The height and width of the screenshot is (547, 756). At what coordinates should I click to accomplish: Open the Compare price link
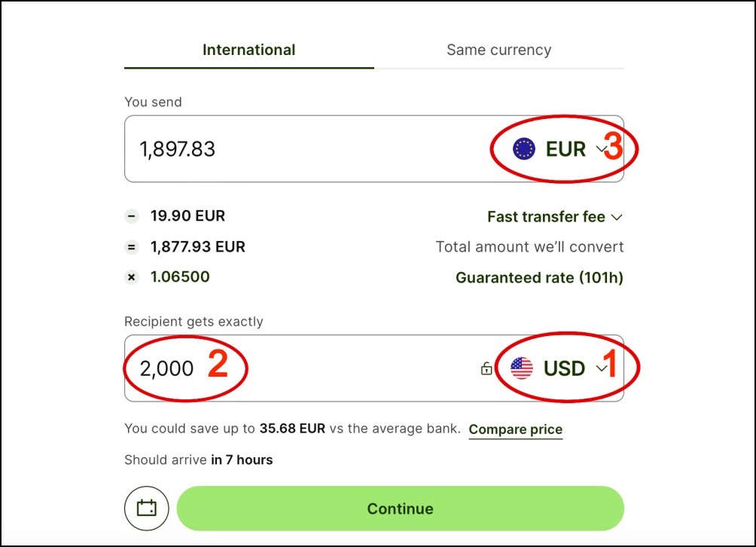[x=515, y=429]
